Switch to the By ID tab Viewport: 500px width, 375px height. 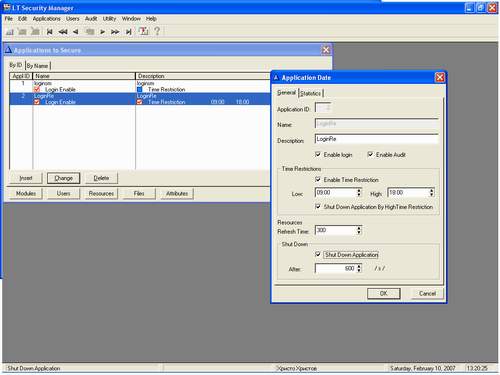[16, 65]
